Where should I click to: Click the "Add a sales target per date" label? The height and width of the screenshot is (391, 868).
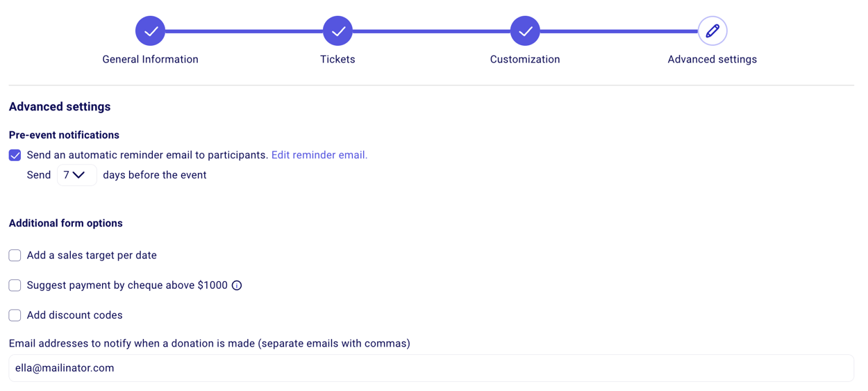click(x=92, y=256)
